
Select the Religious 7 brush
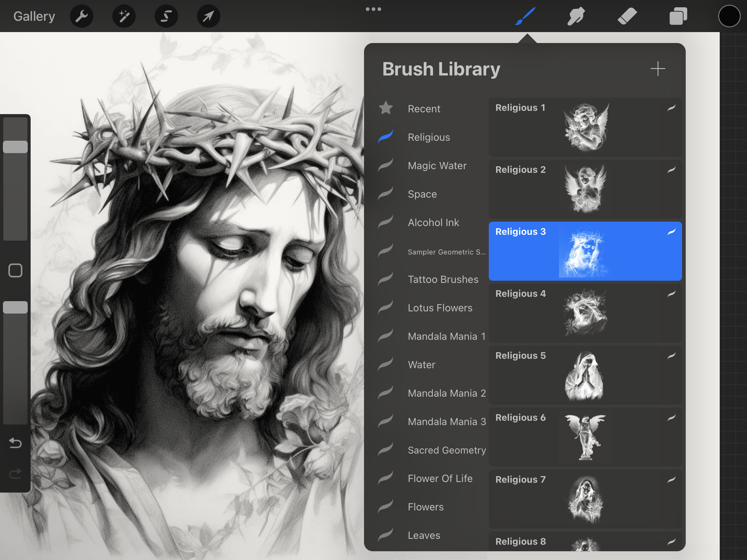tap(585, 499)
